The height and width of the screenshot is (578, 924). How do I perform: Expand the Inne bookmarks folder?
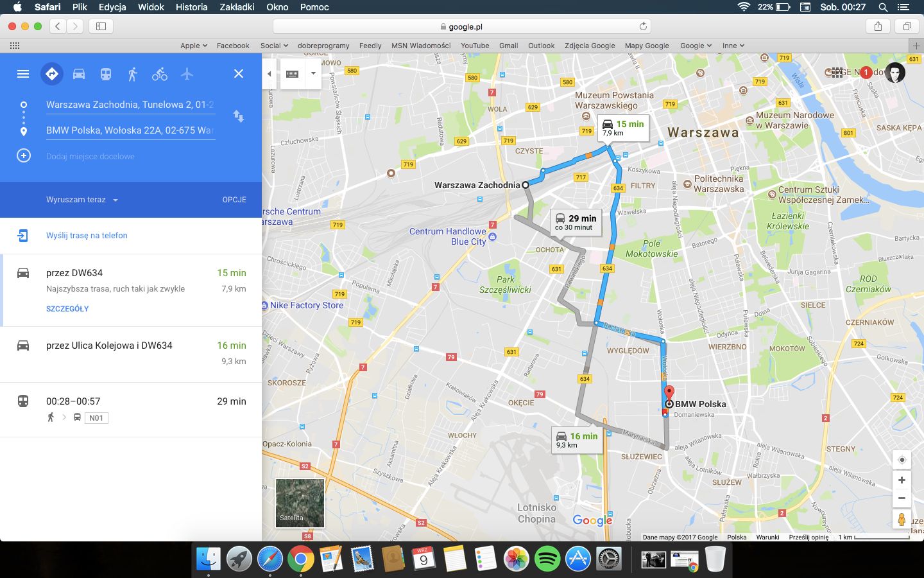(x=733, y=46)
